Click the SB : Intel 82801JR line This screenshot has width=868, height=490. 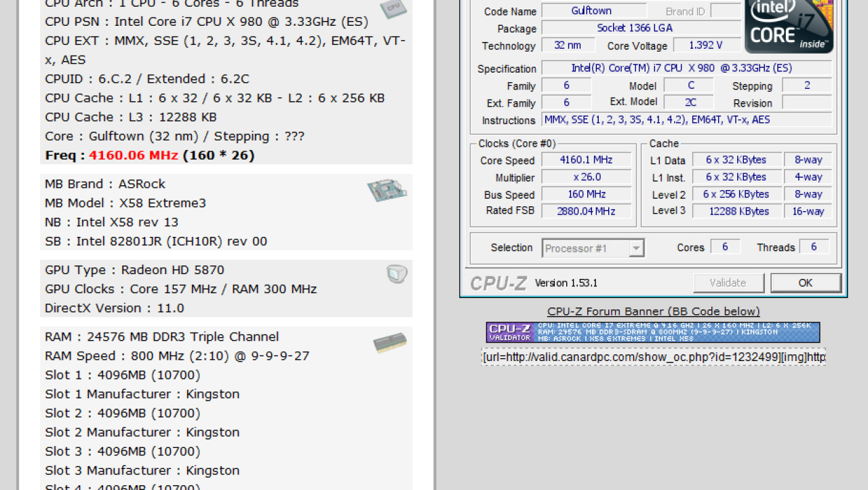point(156,241)
